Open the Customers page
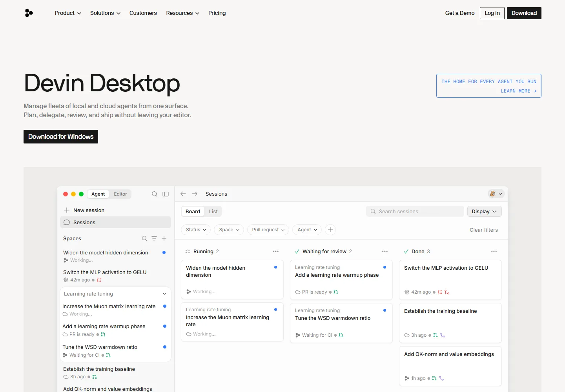This screenshot has height=392, width=565. (x=143, y=13)
